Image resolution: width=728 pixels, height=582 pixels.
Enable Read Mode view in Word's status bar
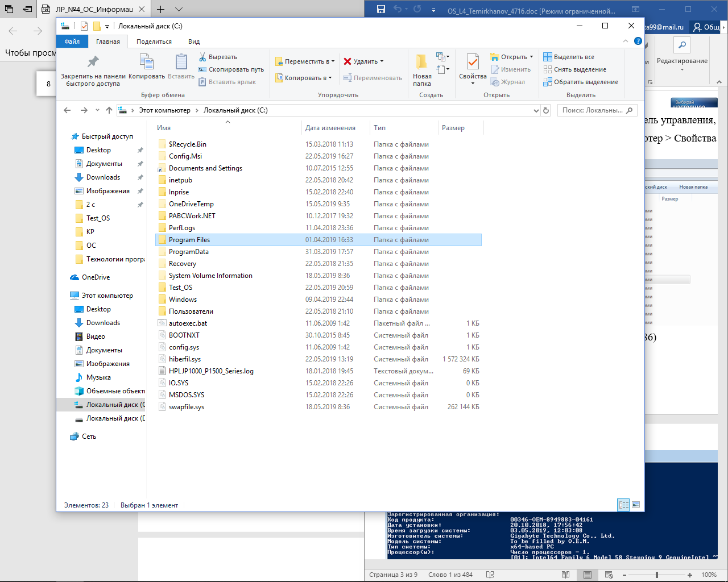(x=565, y=575)
